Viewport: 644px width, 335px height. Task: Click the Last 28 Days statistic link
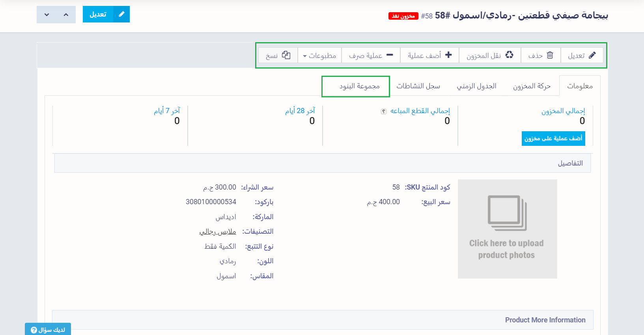(300, 111)
